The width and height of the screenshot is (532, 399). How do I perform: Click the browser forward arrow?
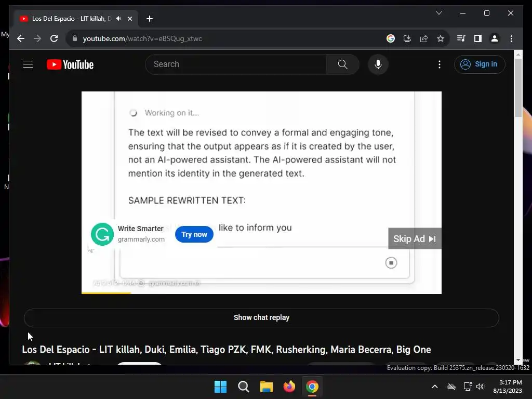37,38
